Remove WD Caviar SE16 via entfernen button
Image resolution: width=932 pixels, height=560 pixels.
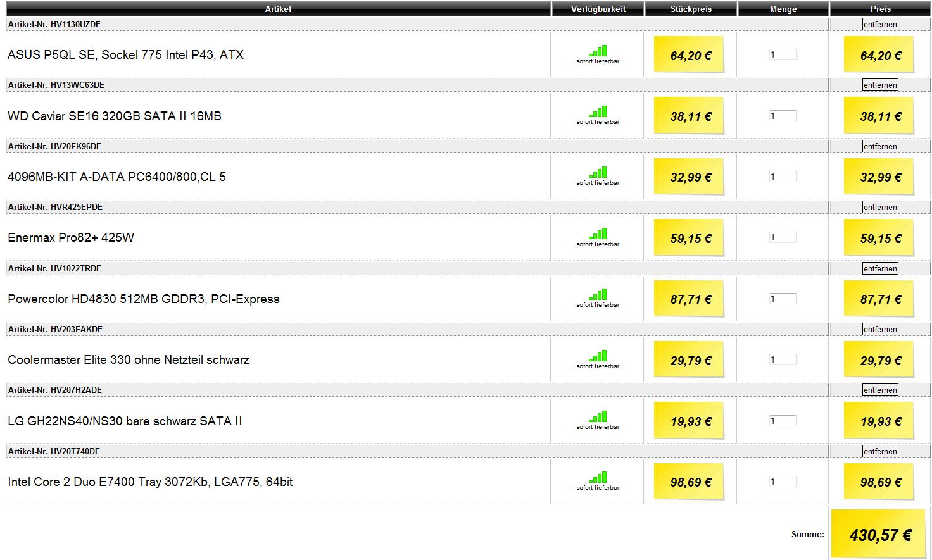(x=880, y=85)
